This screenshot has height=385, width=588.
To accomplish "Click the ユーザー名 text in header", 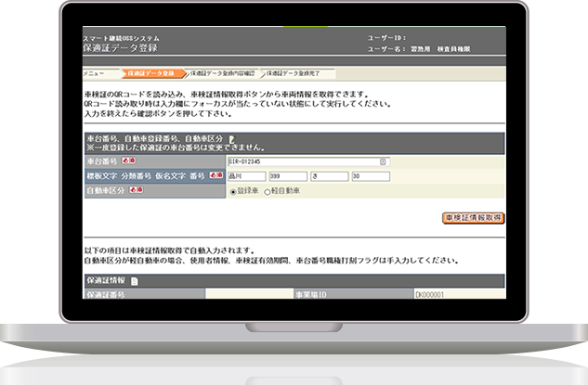I will coord(419,49).
